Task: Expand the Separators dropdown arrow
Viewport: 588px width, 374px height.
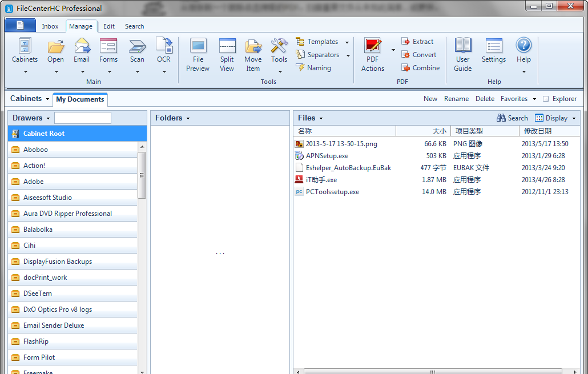Action: pyautogui.click(x=348, y=55)
